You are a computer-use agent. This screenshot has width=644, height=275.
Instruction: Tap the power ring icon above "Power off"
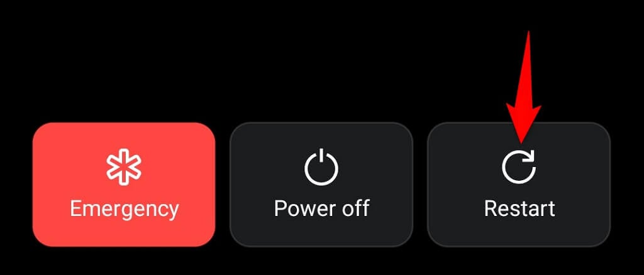tap(321, 167)
